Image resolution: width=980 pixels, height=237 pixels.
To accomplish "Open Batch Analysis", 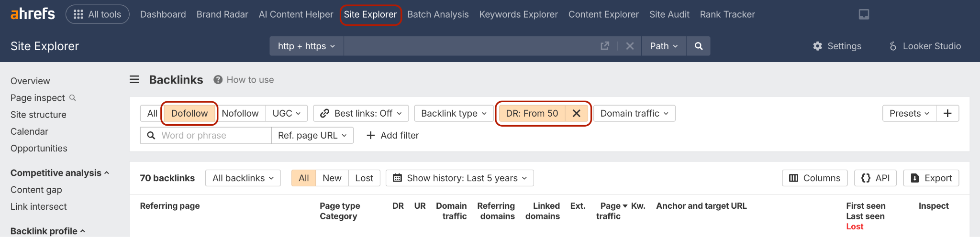I will click(x=438, y=14).
